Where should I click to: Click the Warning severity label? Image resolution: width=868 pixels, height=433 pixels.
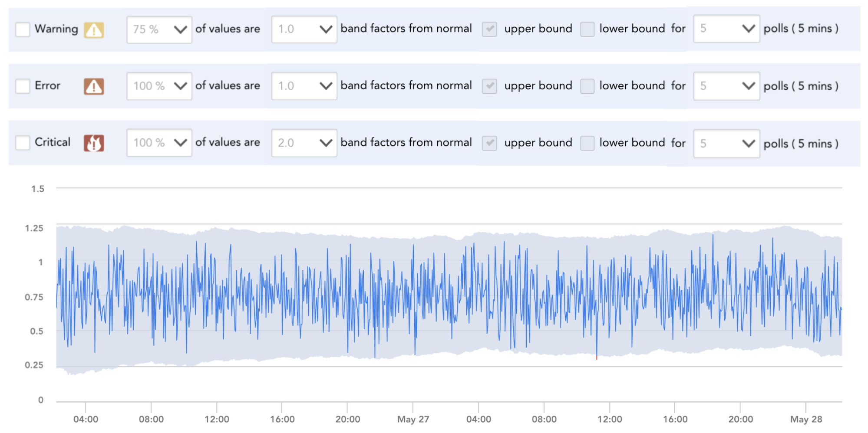56,29
